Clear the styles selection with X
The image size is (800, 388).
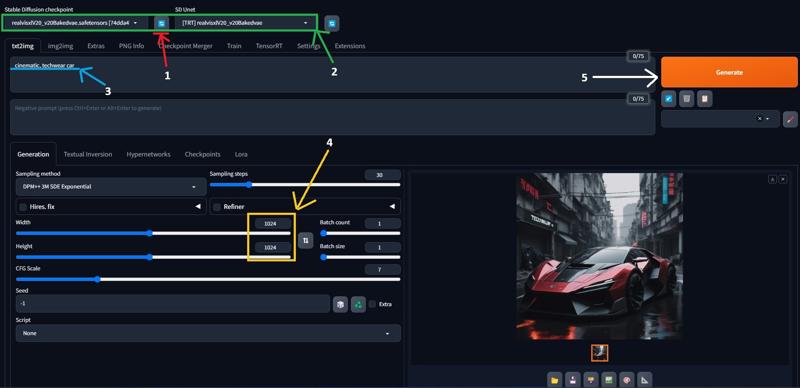point(759,118)
